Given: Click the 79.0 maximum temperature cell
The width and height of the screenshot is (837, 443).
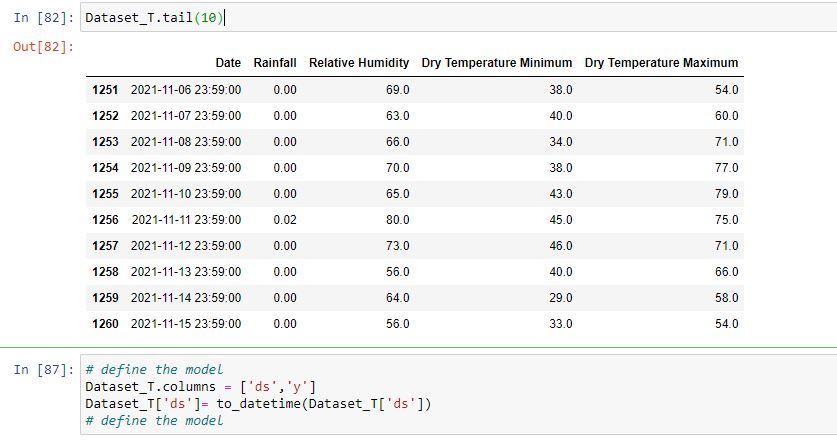Looking at the screenshot, I should [727, 194].
